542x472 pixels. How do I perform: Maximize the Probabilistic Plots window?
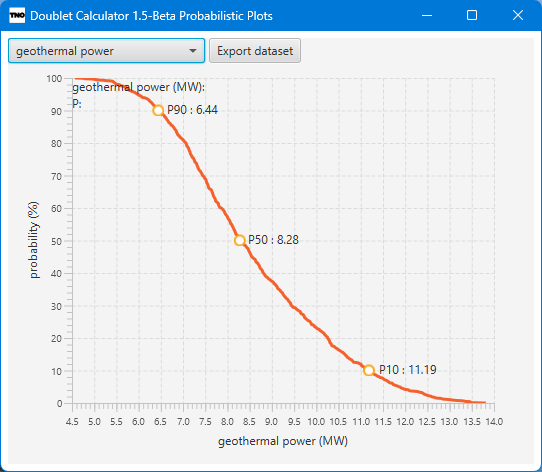pos(472,16)
